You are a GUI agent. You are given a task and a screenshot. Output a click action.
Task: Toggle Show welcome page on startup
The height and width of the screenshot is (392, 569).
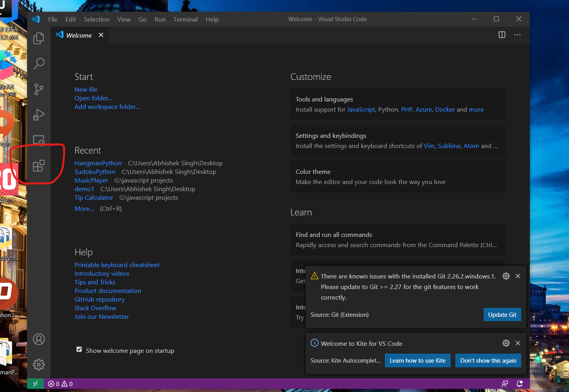point(79,349)
